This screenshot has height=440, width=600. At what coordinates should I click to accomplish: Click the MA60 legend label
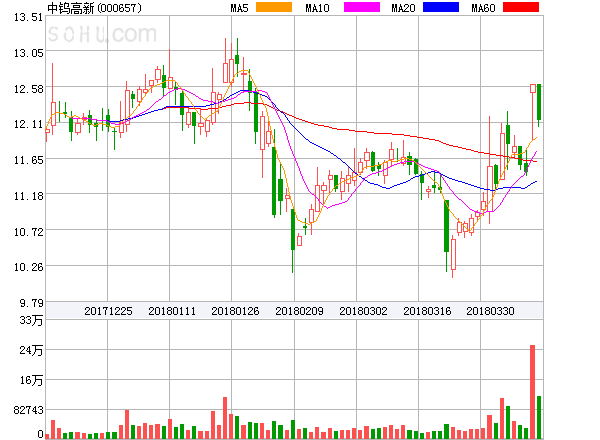point(483,8)
